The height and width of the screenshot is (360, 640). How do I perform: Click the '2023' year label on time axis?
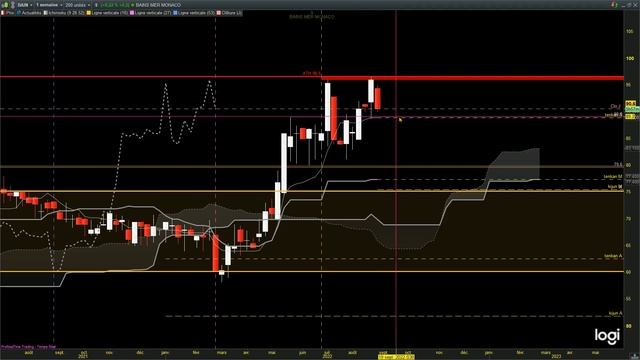(556, 357)
